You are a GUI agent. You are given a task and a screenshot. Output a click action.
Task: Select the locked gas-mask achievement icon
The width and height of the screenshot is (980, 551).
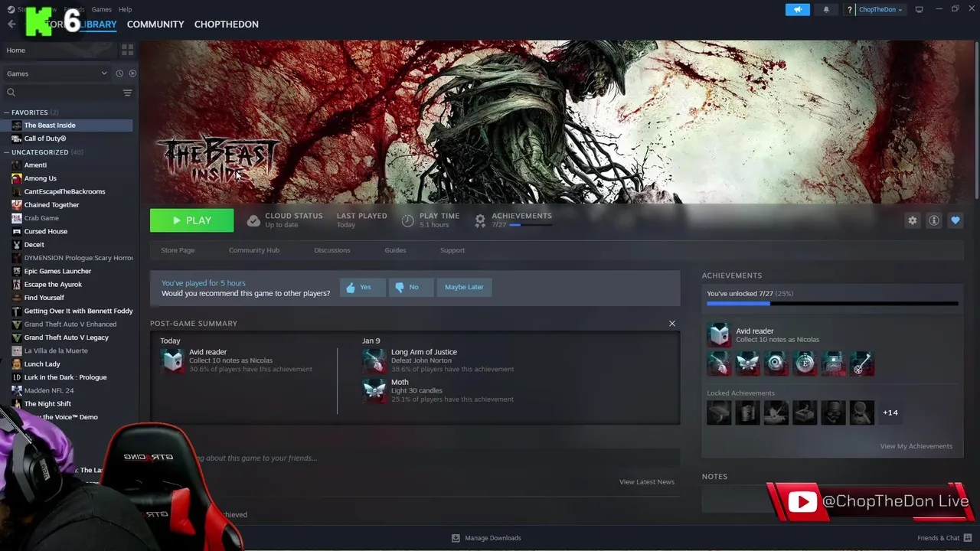[x=833, y=412]
